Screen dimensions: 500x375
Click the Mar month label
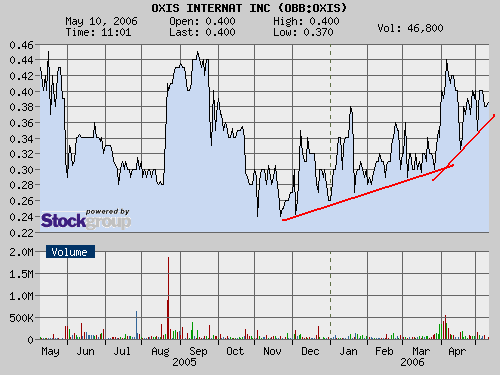pos(421,352)
